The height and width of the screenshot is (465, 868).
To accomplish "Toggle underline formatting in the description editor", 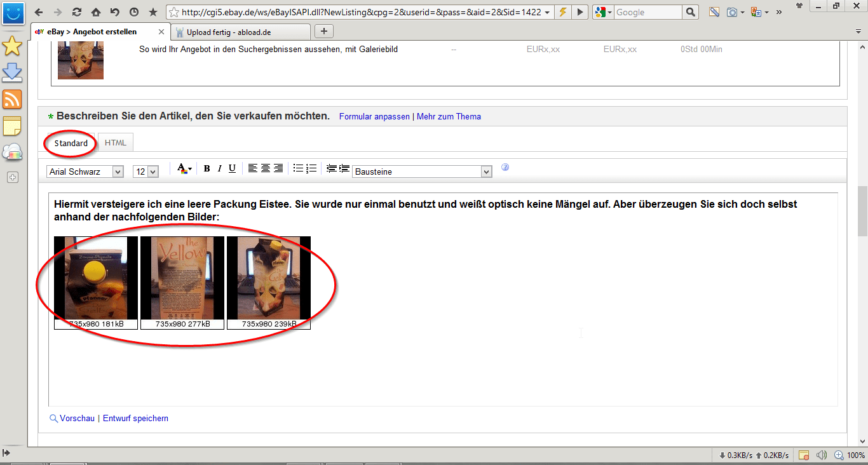I will (x=232, y=169).
